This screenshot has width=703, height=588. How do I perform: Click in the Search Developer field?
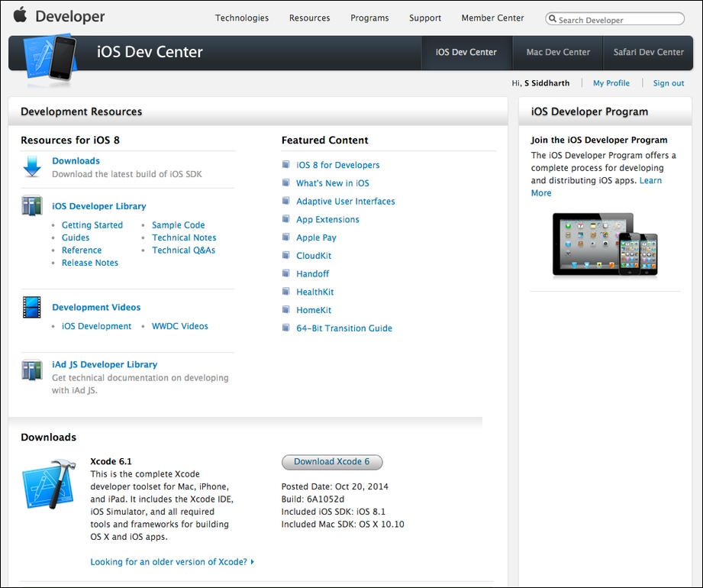click(614, 19)
